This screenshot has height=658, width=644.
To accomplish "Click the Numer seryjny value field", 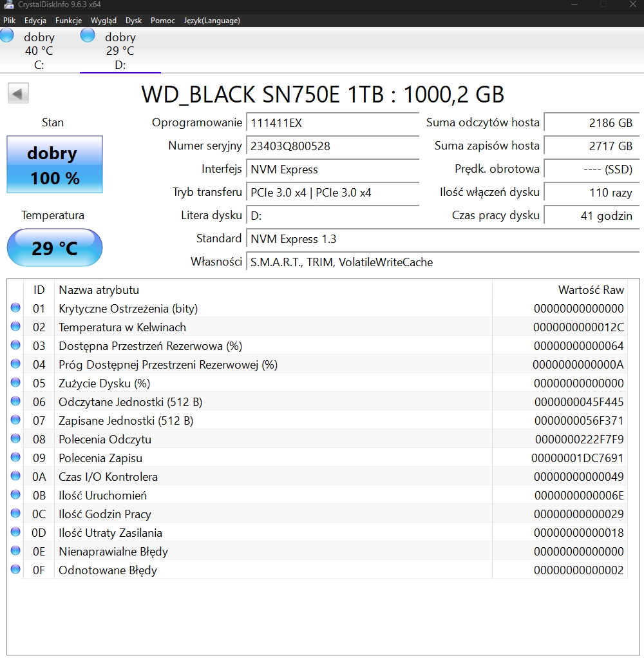I will pyautogui.click(x=334, y=146).
